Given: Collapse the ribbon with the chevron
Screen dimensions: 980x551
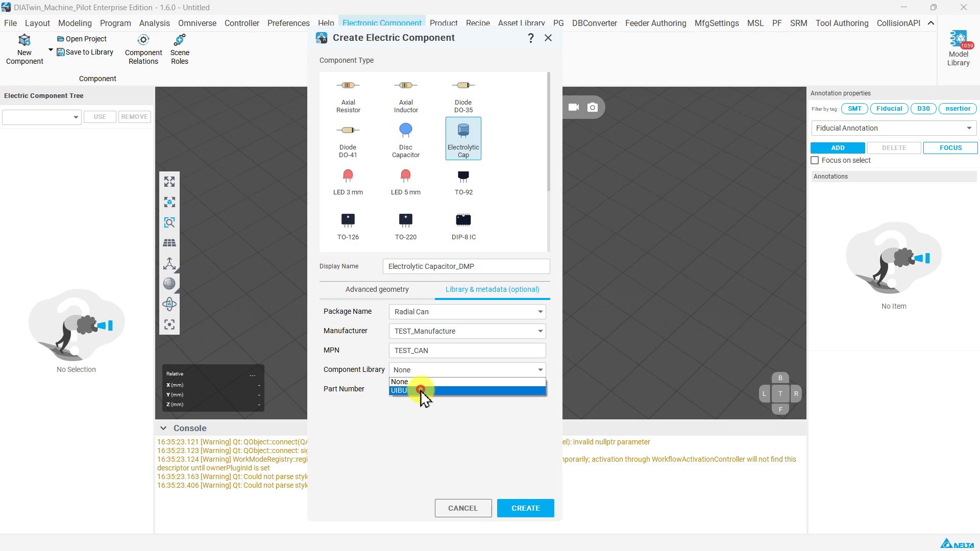Looking at the screenshot, I should tap(931, 23).
